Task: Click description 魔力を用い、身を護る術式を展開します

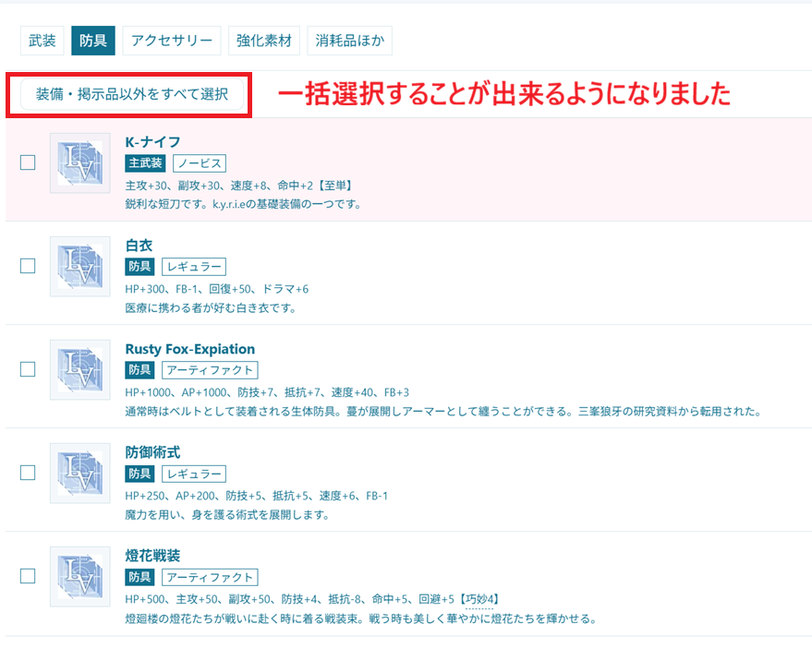Action: point(227,515)
